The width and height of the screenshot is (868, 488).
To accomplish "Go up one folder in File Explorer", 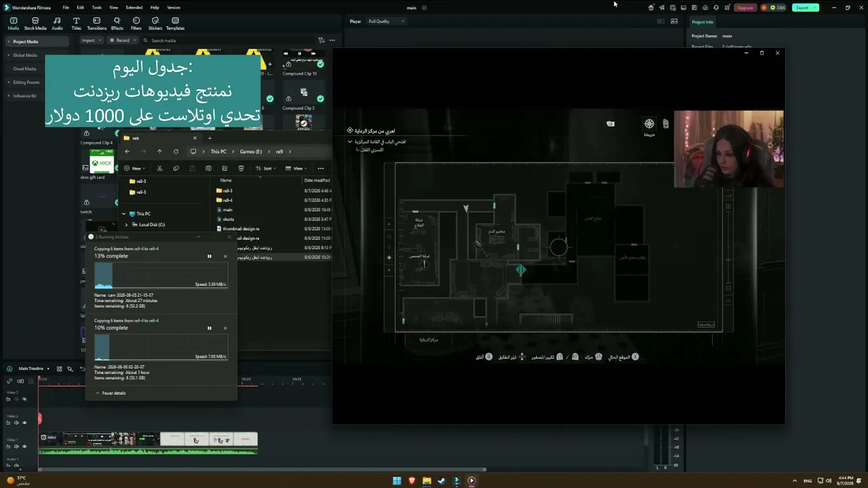I will 159,152.
